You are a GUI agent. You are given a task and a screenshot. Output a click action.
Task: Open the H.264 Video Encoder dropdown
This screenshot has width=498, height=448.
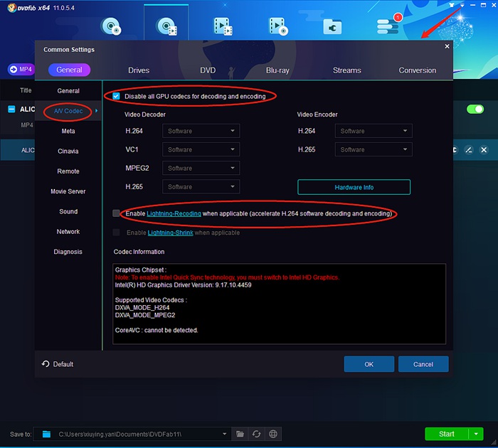(373, 131)
